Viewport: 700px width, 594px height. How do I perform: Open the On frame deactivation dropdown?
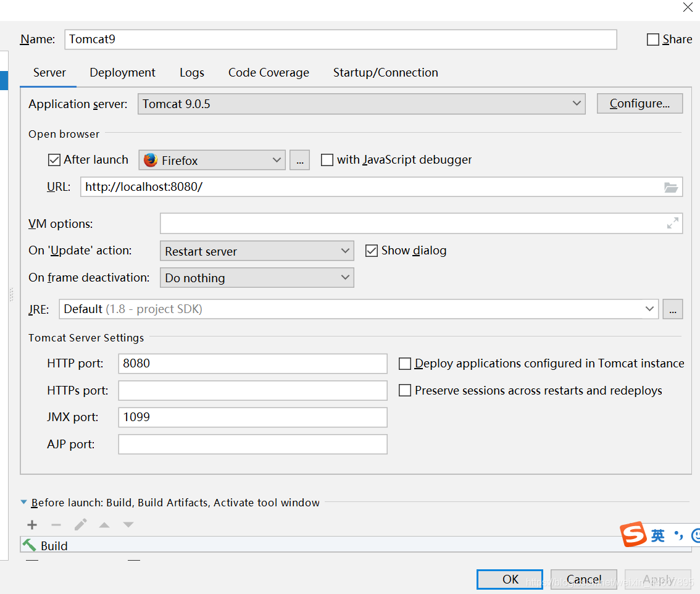[x=257, y=278]
